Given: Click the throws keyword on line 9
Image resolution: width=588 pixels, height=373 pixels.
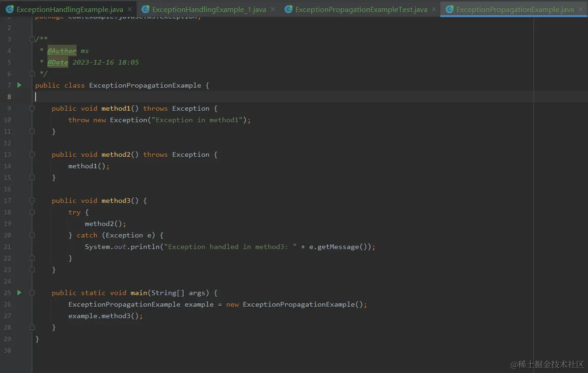Looking at the screenshot, I should pyautogui.click(x=156, y=108).
